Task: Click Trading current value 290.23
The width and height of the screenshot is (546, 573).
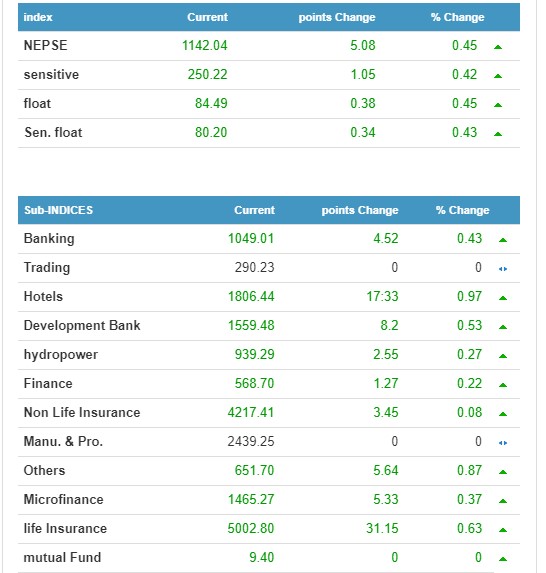Action: pos(254,267)
